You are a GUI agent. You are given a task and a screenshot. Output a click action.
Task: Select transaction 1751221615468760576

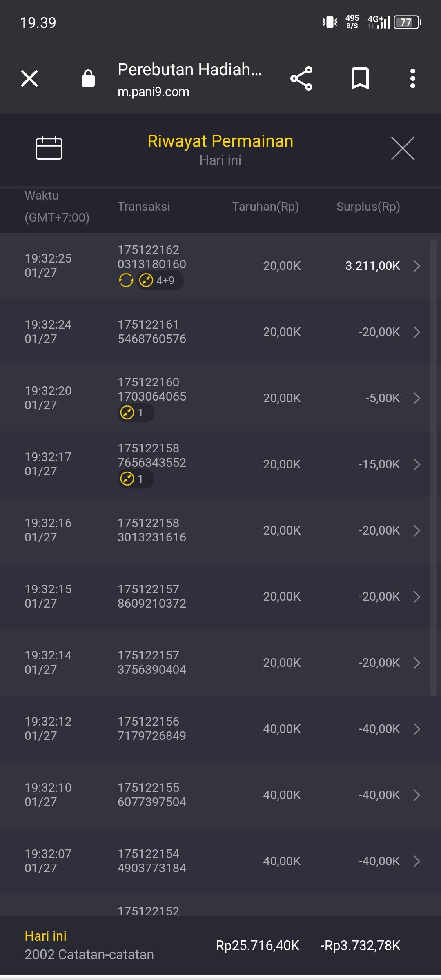tap(151, 332)
